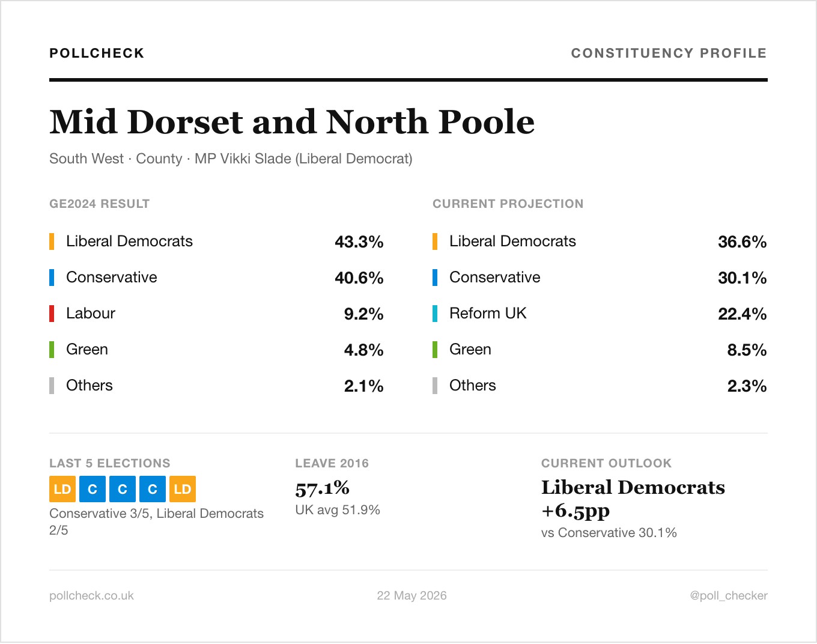The height and width of the screenshot is (644, 817).
Task: Click the last LD election badge
Action: 183,489
